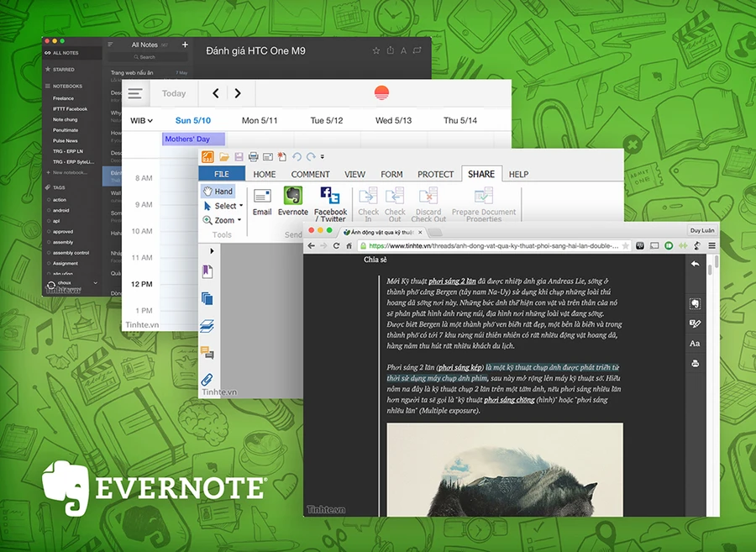The height and width of the screenshot is (552, 756).
Task: Click the Clearly reply arrow icon
Action: tap(695, 264)
